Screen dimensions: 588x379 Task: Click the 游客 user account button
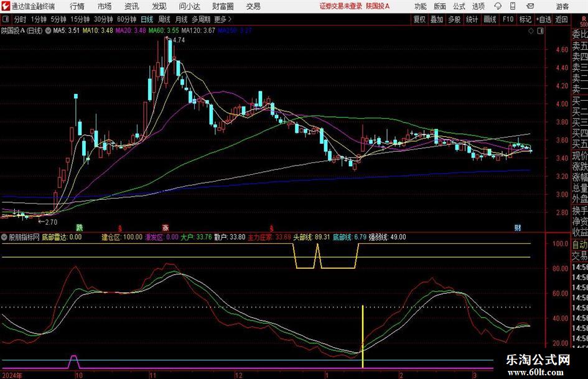pyautogui.click(x=562, y=6)
